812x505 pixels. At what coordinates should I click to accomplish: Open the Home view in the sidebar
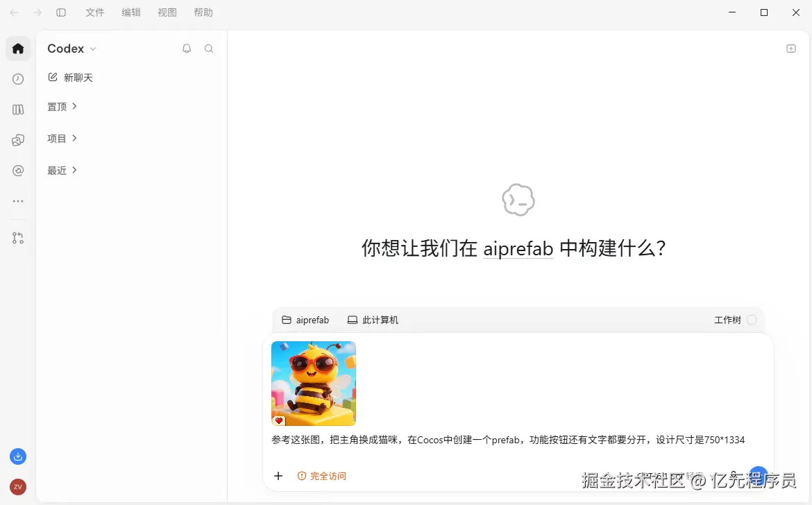(18, 49)
